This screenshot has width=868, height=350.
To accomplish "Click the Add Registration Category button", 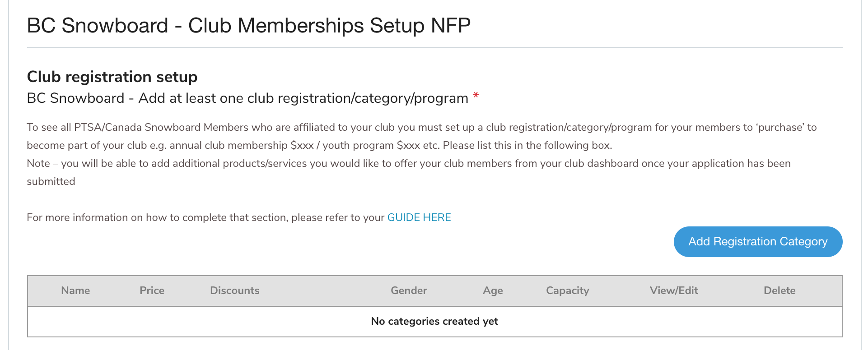I will [x=757, y=242].
